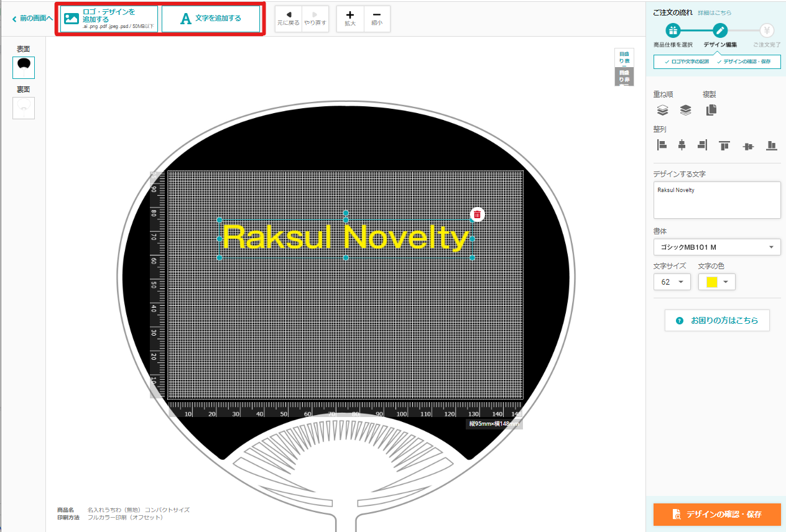Click the フルカラー印刷（オフセット） text
Screen dimensions: 786x532
125,517
